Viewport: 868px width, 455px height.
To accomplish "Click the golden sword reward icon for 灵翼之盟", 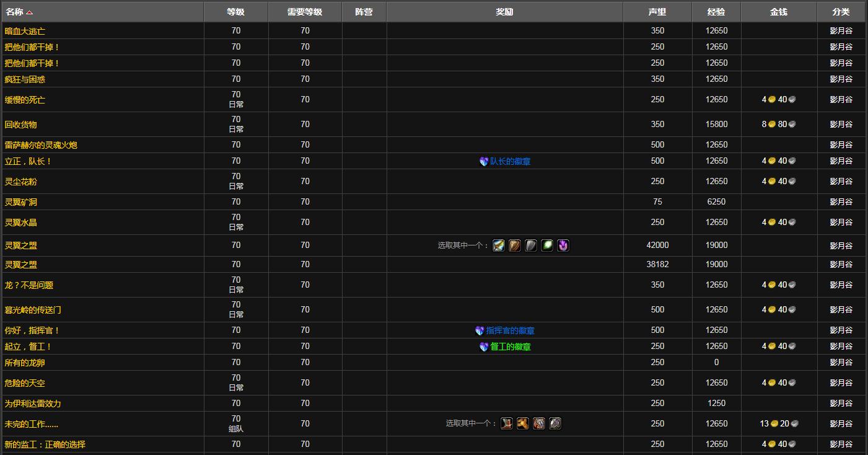I will pyautogui.click(x=499, y=245).
